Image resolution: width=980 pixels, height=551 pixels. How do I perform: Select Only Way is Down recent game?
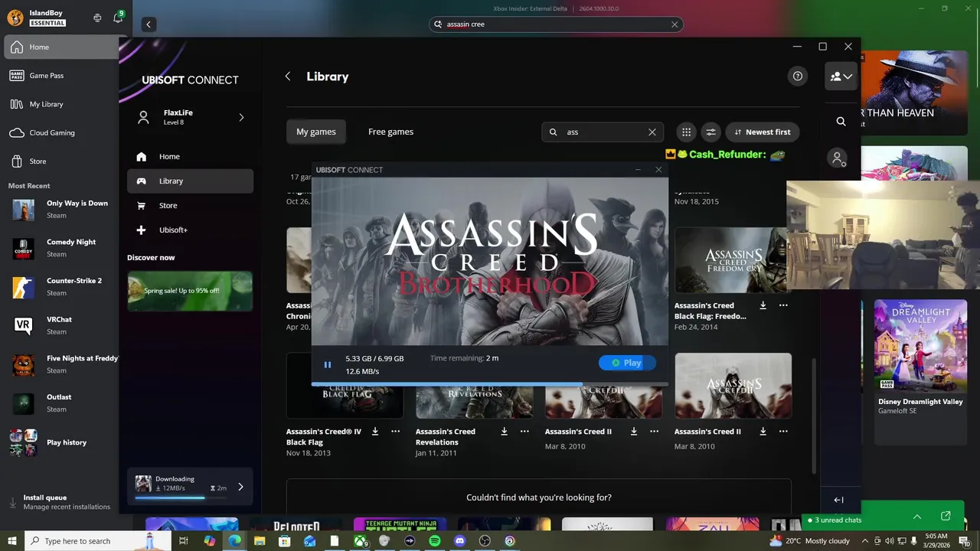click(x=61, y=209)
